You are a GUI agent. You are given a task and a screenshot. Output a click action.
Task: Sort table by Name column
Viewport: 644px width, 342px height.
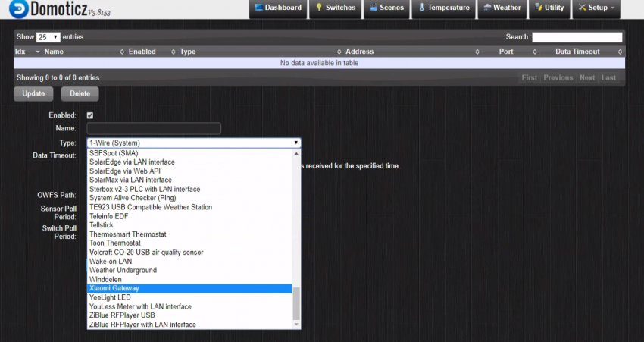pos(84,52)
